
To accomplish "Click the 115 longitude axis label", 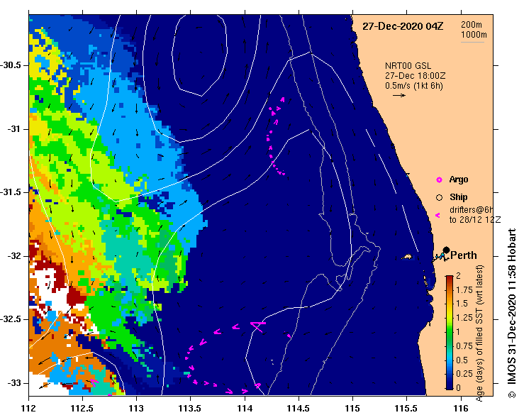I will point(352,409).
